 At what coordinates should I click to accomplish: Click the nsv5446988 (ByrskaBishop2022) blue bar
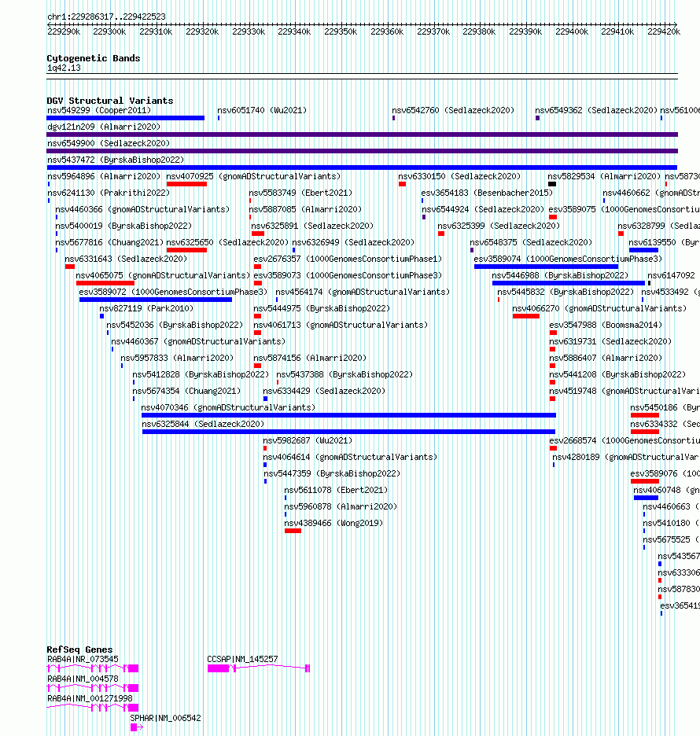point(569,283)
